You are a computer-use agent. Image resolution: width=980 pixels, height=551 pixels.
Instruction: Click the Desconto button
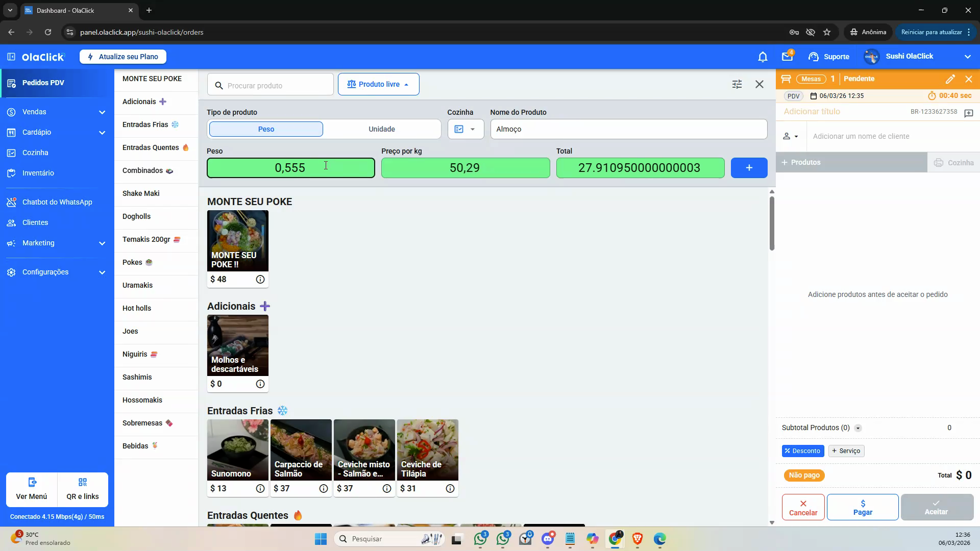[x=802, y=451]
